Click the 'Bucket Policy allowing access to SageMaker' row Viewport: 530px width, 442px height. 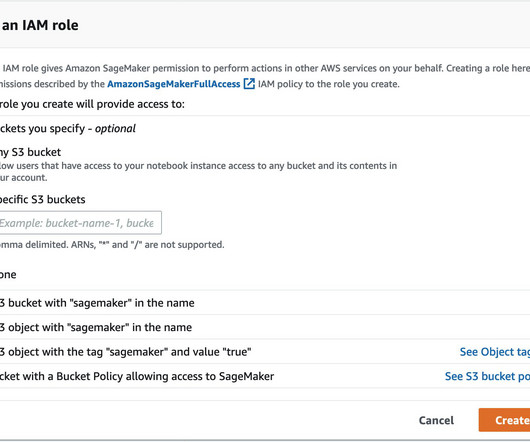(x=265, y=376)
